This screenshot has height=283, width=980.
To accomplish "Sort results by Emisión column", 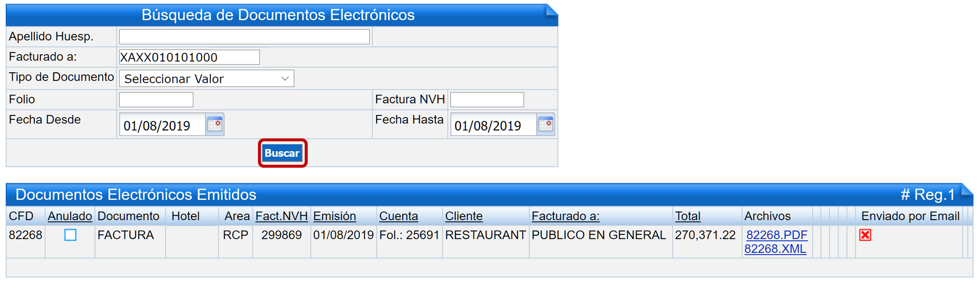I will pyautogui.click(x=334, y=216).
